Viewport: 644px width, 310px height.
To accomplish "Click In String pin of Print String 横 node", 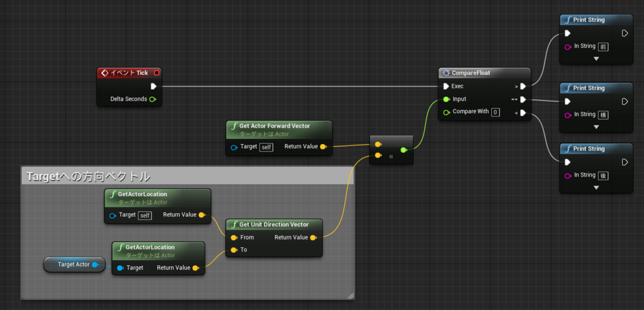I will (x=568, y=115).
